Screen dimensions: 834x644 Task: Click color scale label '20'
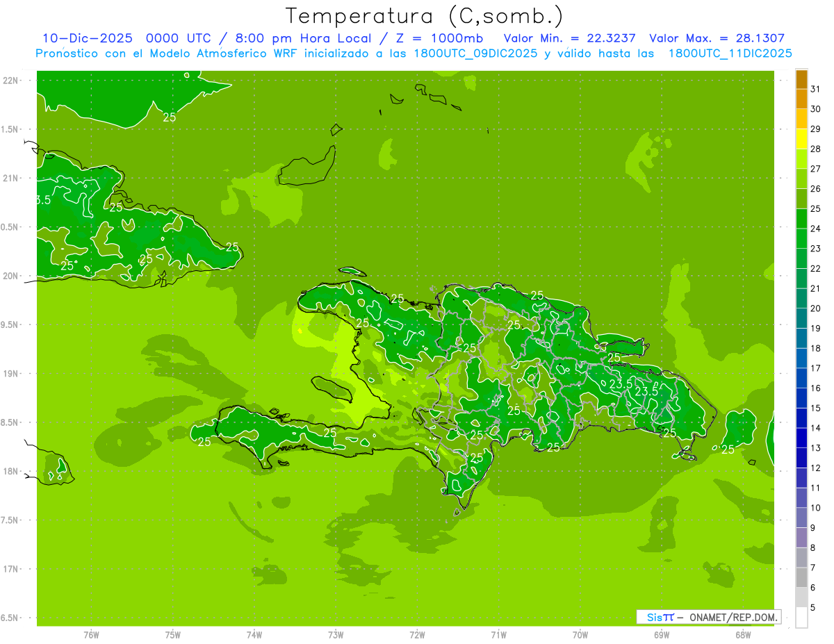(x=816, y=308)
